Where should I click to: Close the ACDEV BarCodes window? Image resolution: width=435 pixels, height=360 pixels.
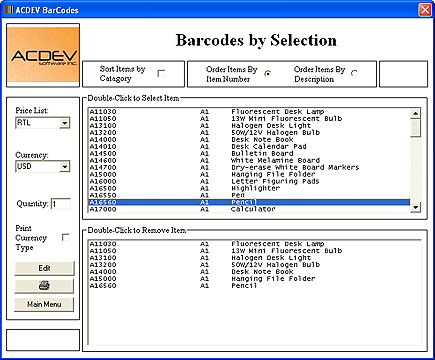425,10
